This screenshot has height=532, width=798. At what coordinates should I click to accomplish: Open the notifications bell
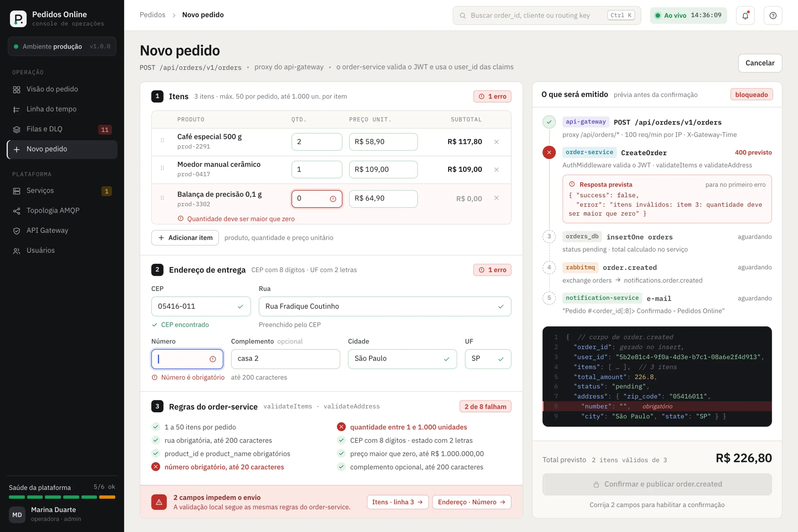point(745,15)
